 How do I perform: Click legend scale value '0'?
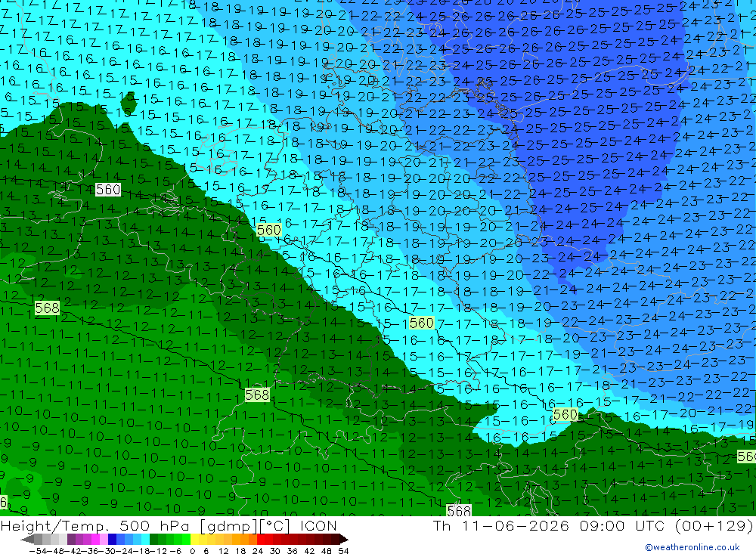tap(192, 551)
